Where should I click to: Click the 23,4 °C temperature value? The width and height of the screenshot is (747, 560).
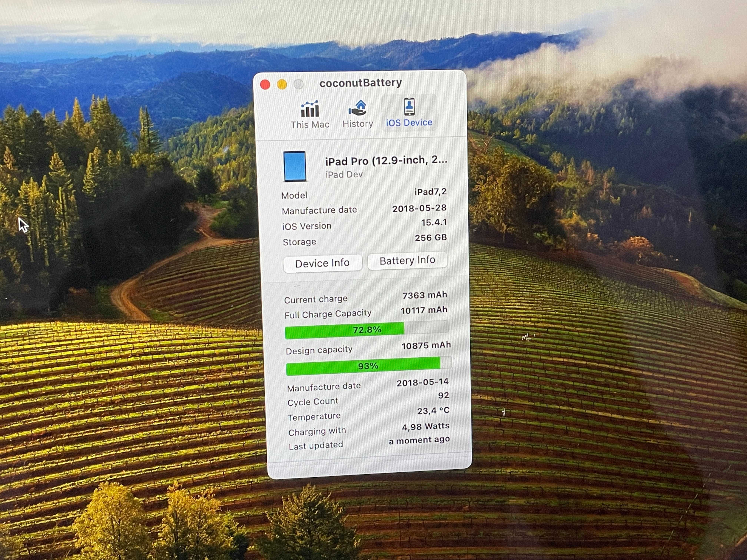tap(433, 411)
